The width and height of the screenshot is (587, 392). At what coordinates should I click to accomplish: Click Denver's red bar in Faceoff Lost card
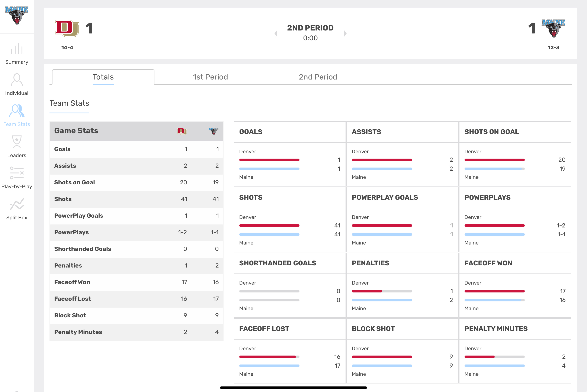click(x=267, y=357)
